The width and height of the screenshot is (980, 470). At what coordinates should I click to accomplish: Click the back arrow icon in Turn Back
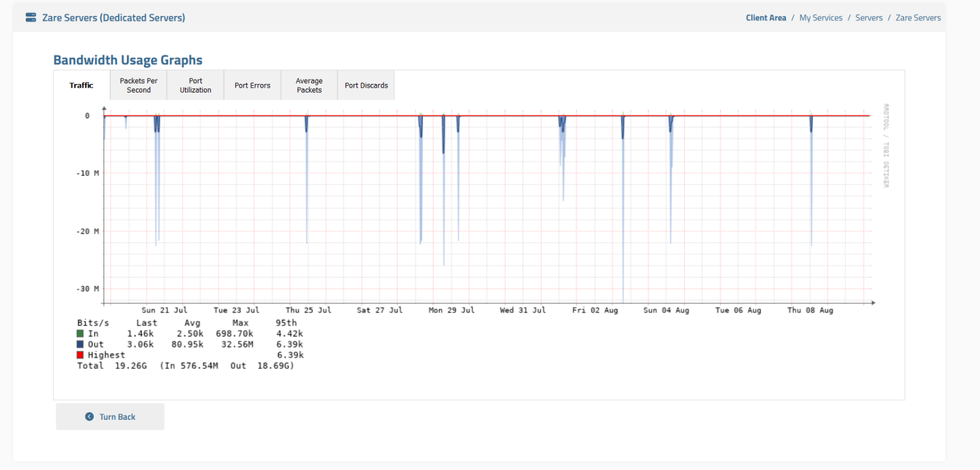89,417
